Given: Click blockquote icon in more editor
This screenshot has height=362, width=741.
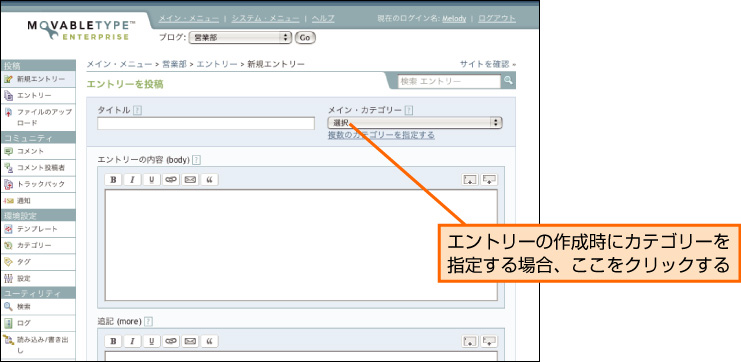Looking at the screenshot, I should coord(209,341).
